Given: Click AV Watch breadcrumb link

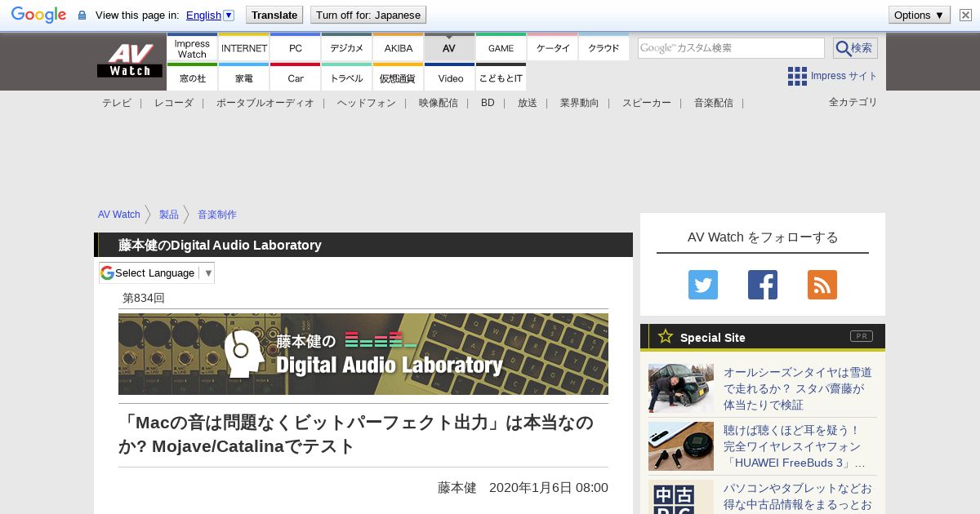Looking at the screenshot, I should pyautogui.click(x=119, y=215).
